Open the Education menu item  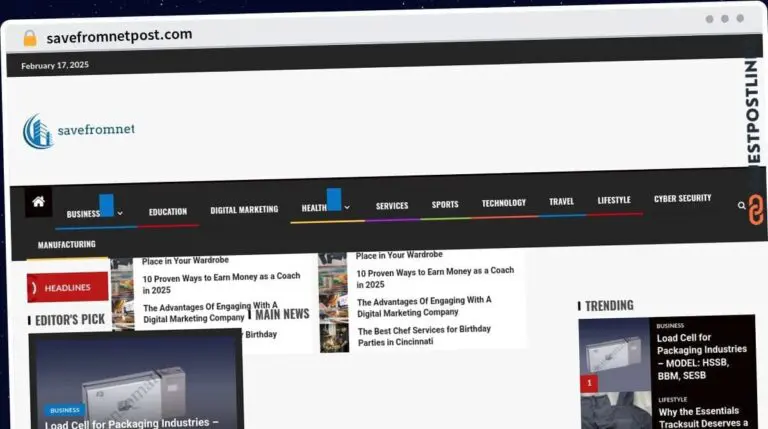pos(168,211)
